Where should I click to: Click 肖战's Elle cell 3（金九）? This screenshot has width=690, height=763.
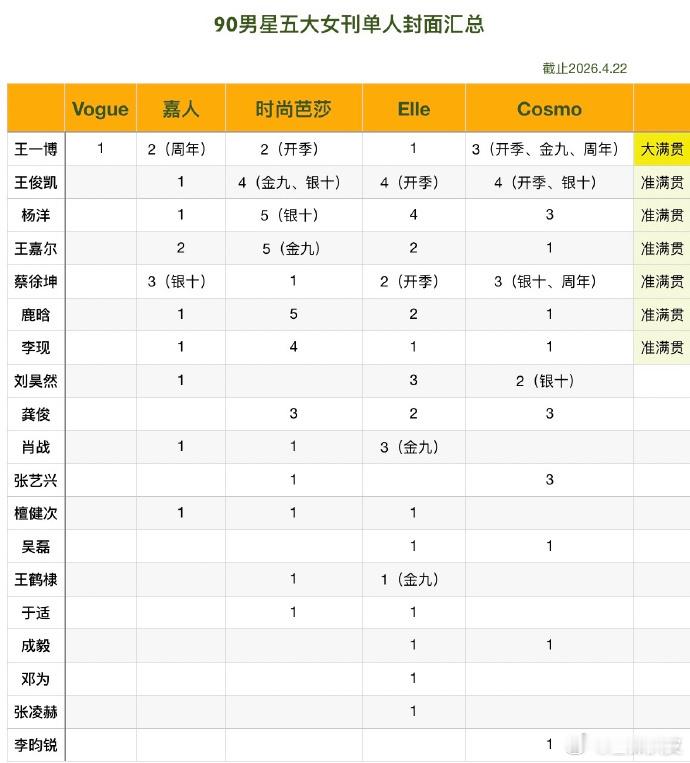tap(414, 447)
